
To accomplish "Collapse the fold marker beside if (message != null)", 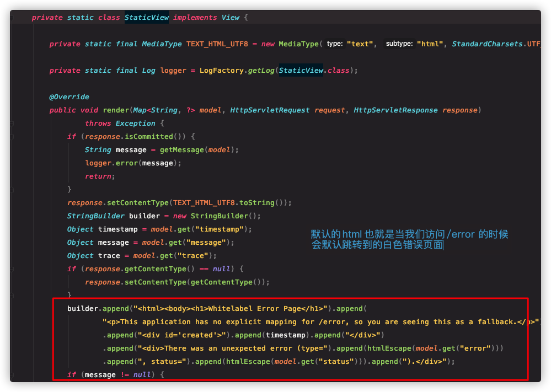I will coord(12,375).
